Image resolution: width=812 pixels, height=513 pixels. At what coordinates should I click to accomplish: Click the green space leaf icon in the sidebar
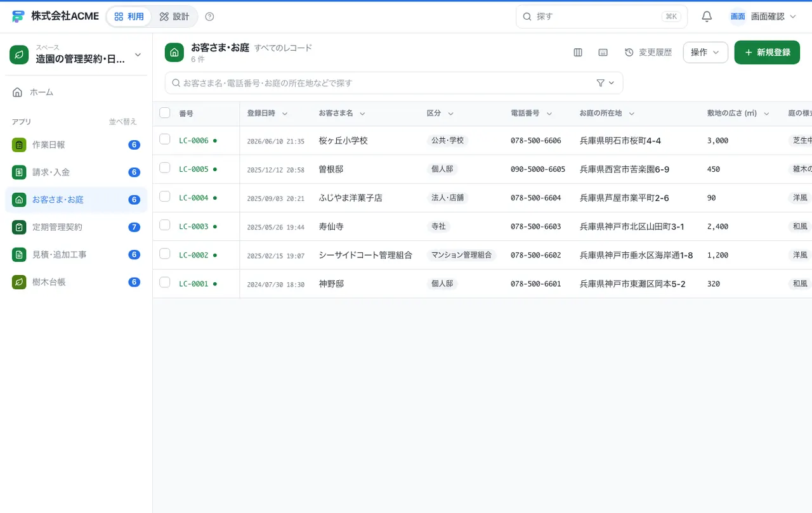(x=19, y=55)
